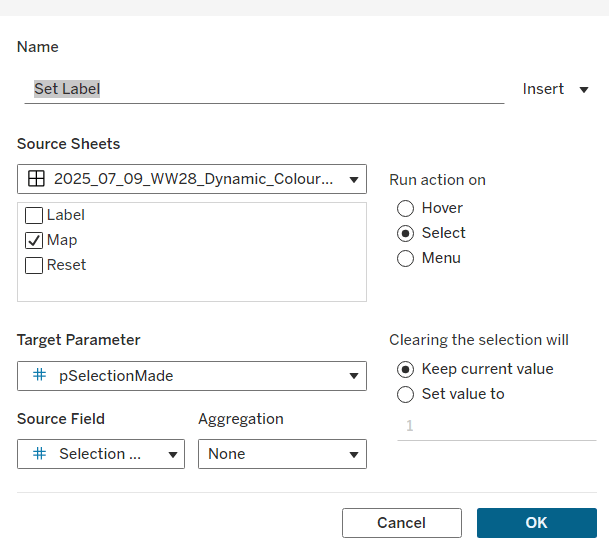Choose Select as the run action trigger
This screenshot has width=609, height=547.
406,233
